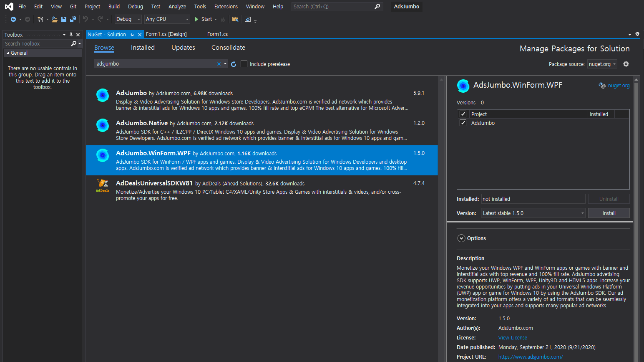
Task: Collapse the General toolbox group
Action: pos(8,53)
